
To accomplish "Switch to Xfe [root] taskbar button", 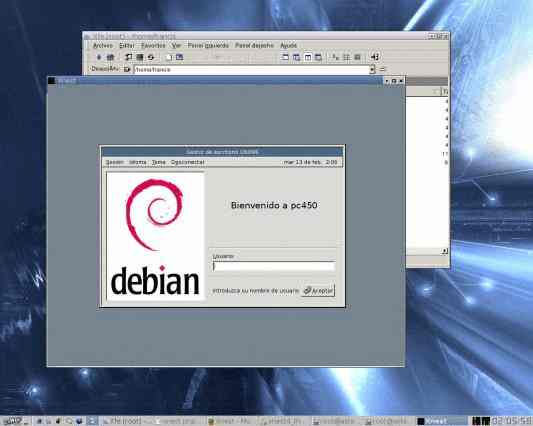I will coord(125,421).
